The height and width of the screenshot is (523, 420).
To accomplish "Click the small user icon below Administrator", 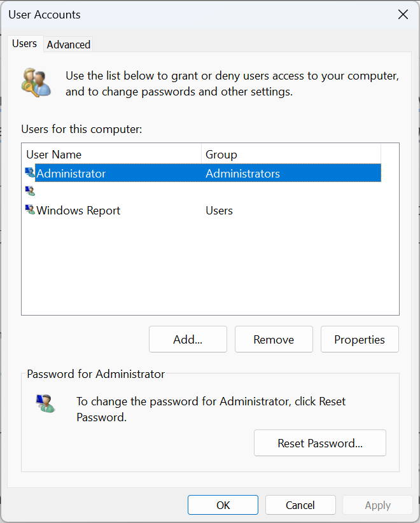I will [x=29, y=191].
